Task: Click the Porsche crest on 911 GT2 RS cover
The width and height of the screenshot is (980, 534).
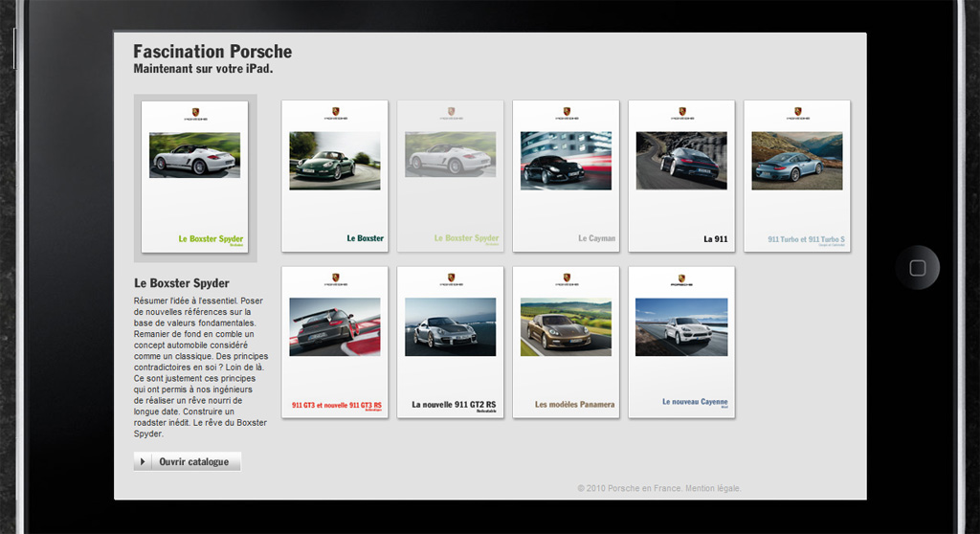Action: [x=451, y=278]
